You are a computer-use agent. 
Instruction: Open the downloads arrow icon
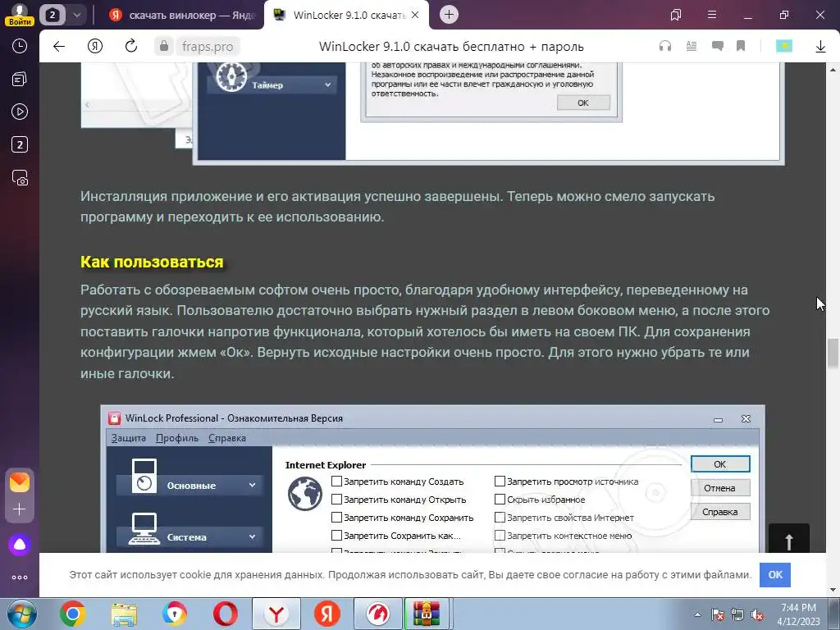click(x=820, y=47)
